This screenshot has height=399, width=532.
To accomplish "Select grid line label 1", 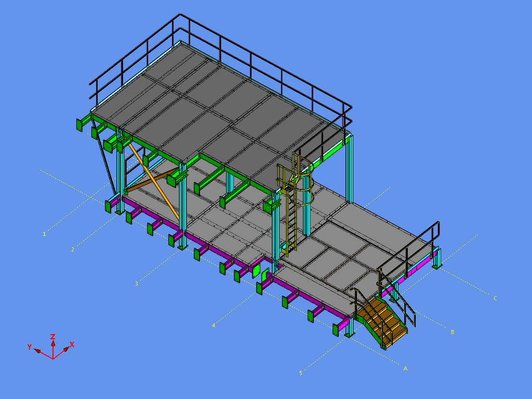I will [44, 234].
